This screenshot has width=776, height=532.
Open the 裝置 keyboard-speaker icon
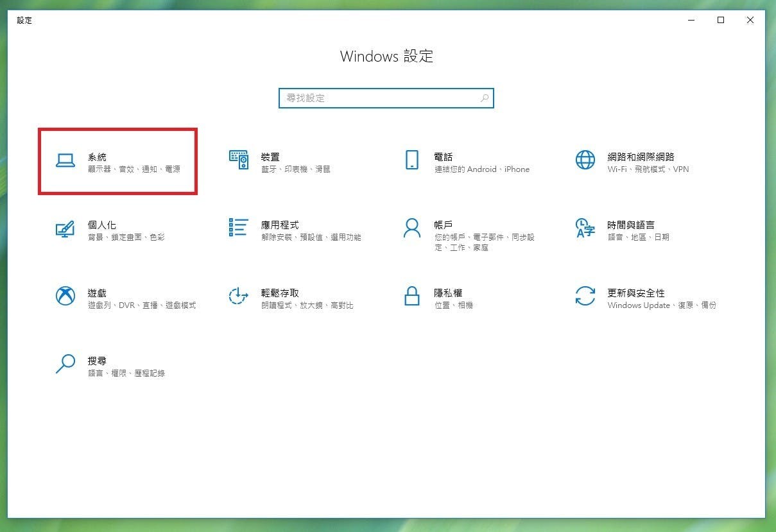[239, 160]
